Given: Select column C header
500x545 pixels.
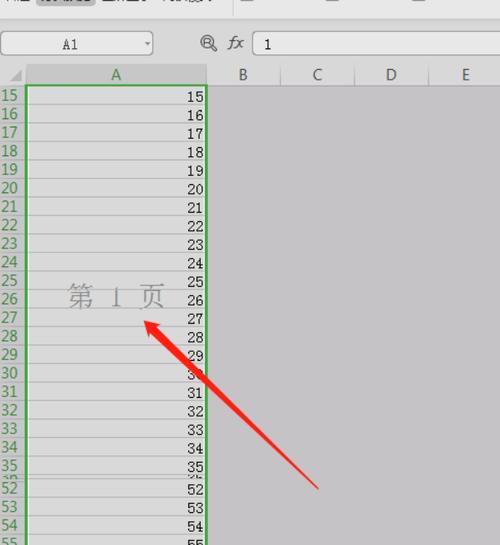Looking at the screenshot, I should 317,75.
